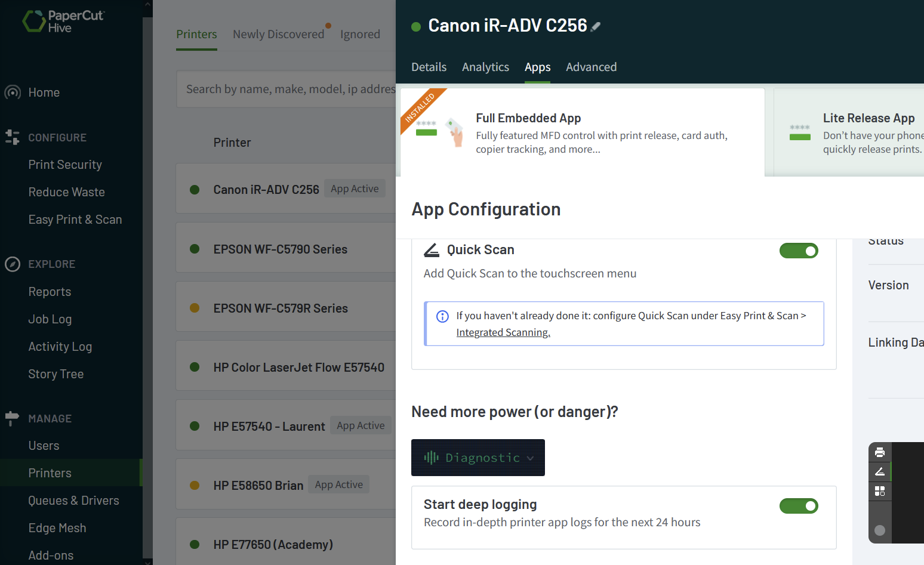
Task: Click the Home radar icon in sidebar
Action: [x=13, y=92]
